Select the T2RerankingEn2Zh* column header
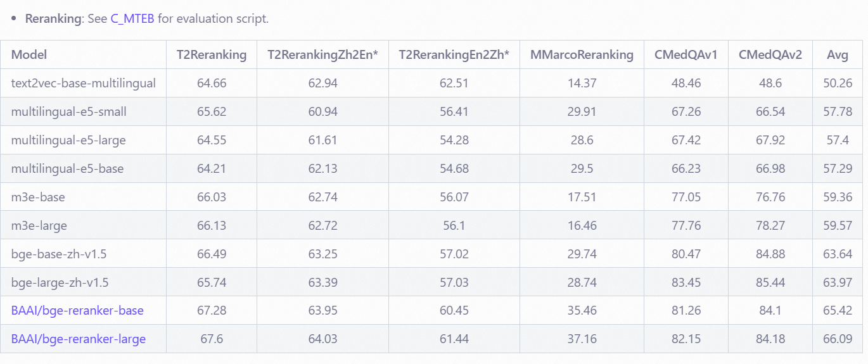Screen dimensions: 868x364 pyautogui.click(x=454, y=54)
